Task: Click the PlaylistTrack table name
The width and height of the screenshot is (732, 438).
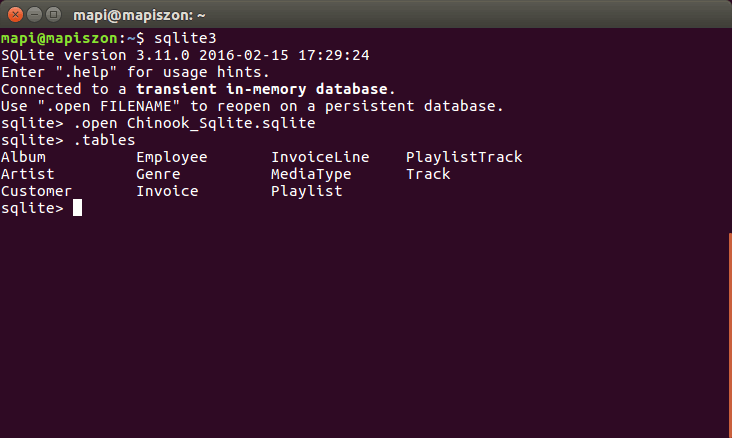Action: click(464, 157)
